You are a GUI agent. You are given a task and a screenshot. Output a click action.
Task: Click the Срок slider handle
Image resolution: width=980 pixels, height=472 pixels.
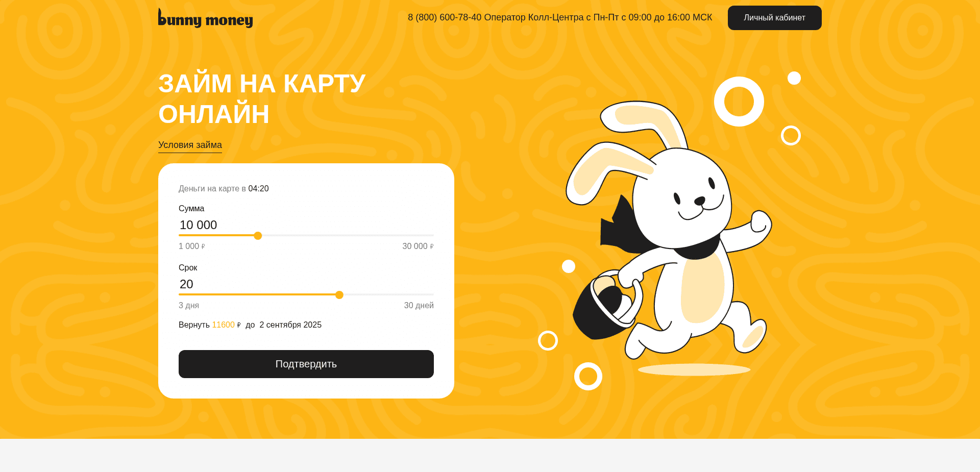(x=339, y=294)
